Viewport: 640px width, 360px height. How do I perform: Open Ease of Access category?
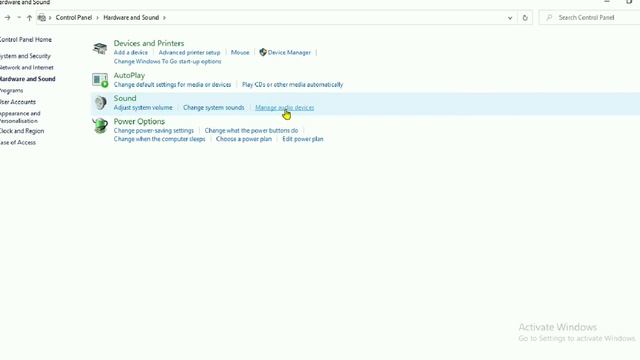18,142
